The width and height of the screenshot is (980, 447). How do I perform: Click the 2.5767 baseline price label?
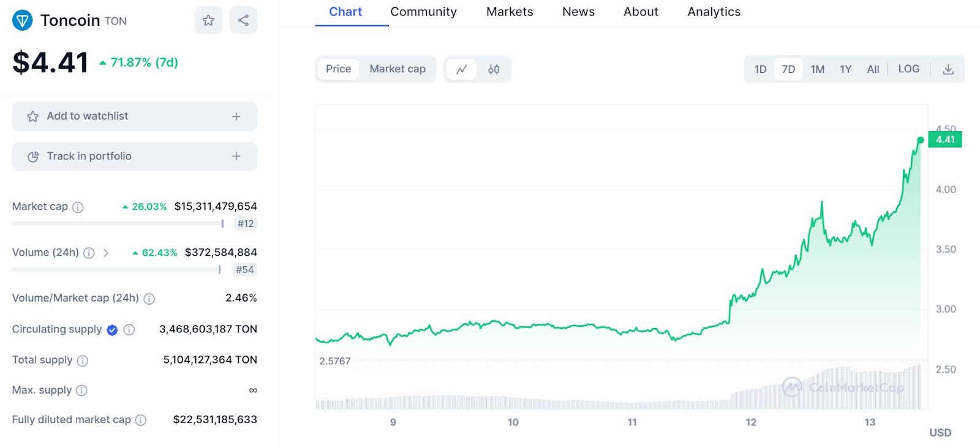[335, 361]
